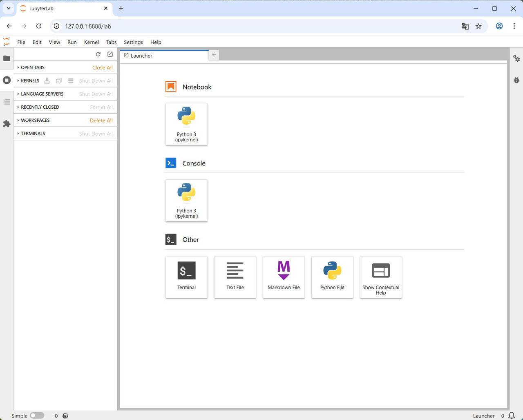Open the Tabs menu
Image resolution: width=523 pixels, height=420 pixels.
coord(112,42)
